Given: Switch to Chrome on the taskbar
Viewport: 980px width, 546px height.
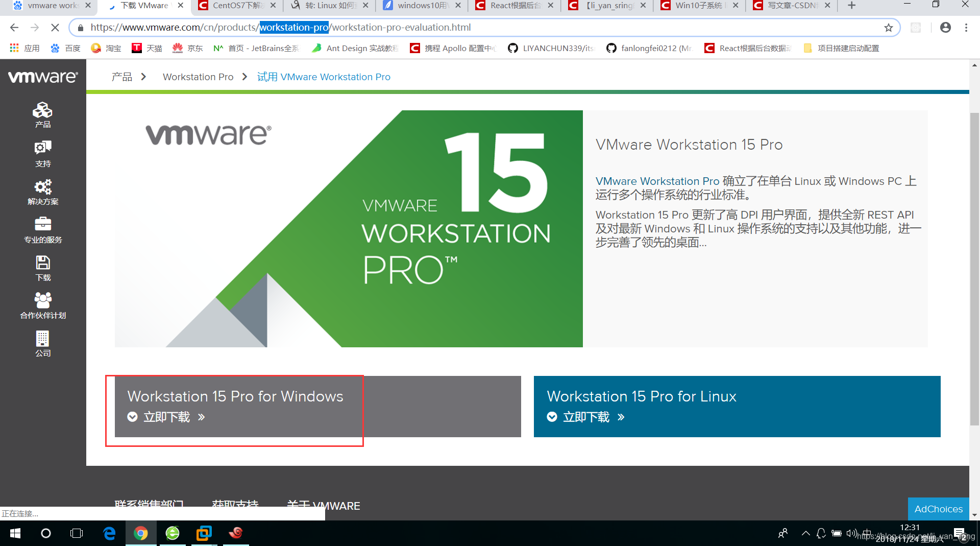Looking at the screenshot, I should pos(141,533).
